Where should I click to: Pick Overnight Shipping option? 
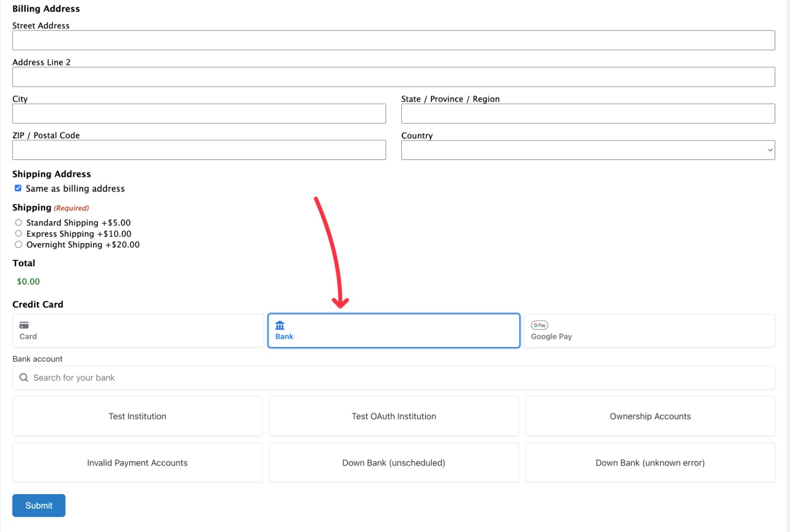click(x=18, y=244)
